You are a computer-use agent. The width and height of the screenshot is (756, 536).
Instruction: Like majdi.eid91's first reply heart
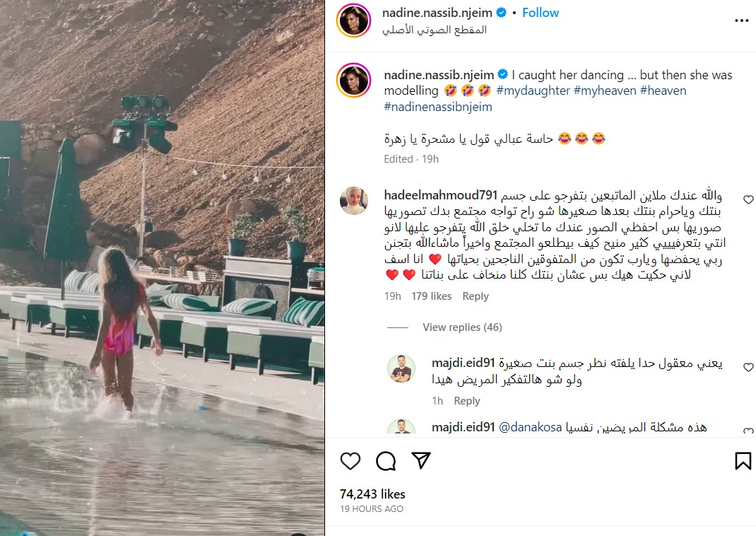pos(748,367)
